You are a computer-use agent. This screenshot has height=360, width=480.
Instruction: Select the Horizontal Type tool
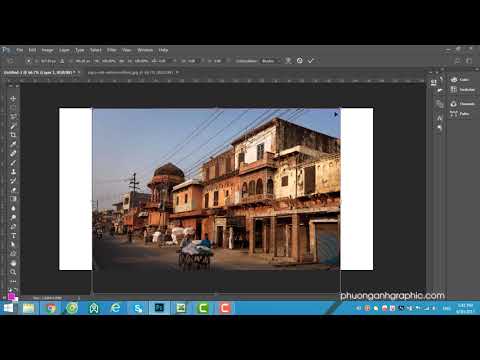(13, 236)
